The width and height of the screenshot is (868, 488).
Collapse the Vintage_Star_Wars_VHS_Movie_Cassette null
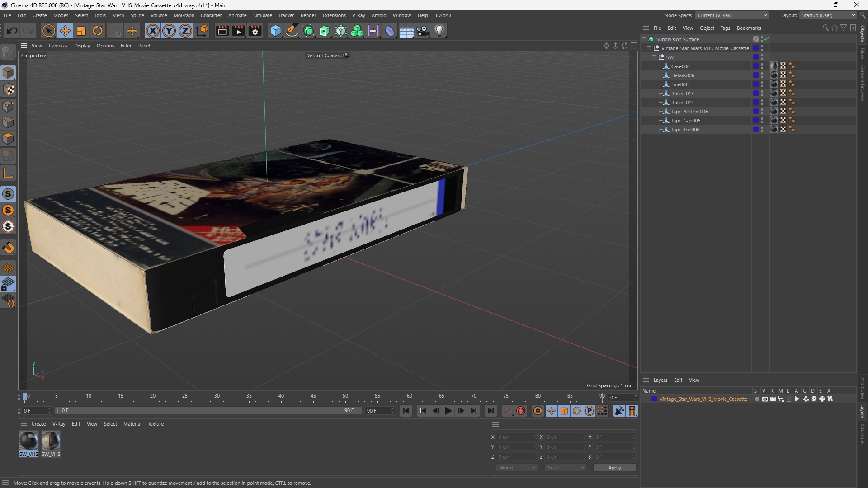pyautogui.click(x=649, y=48)
